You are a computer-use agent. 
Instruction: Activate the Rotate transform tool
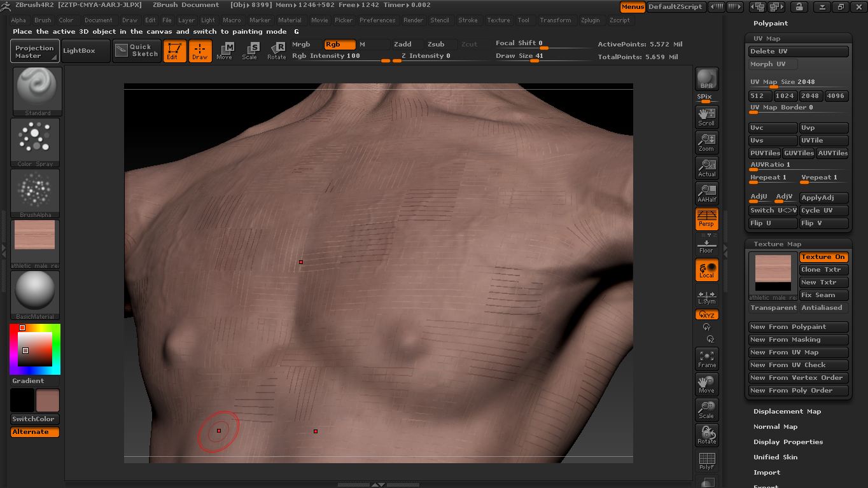click(x=276, y=50)
